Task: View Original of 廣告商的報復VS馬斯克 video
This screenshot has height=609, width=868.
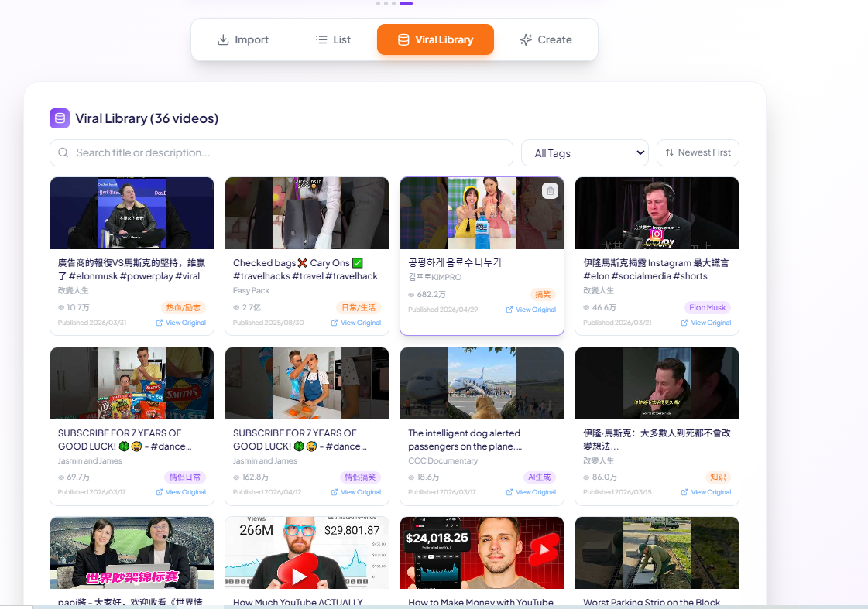Action: [181, 323]
